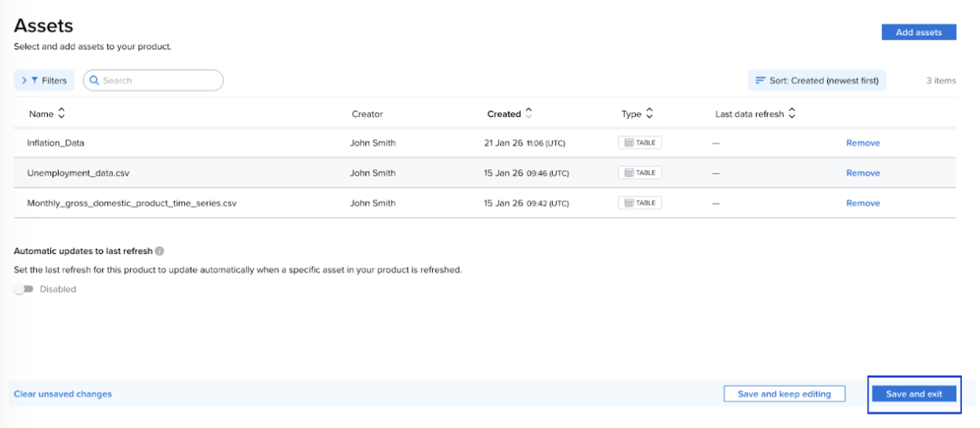This screenshot has width=980, height=428.
Task: Remove the Inflation_Data asset
Action: (x=862, y=143)
